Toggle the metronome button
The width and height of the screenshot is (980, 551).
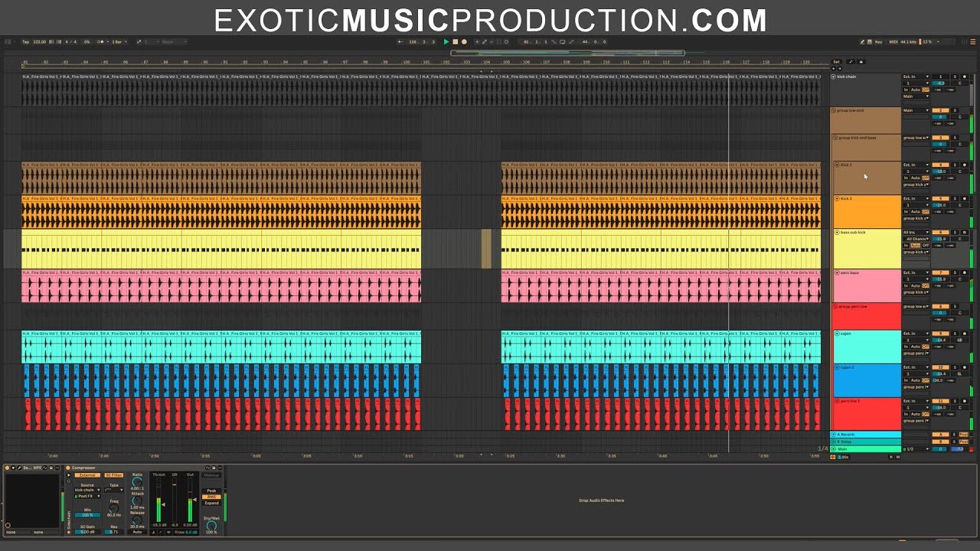click(100, 41)
